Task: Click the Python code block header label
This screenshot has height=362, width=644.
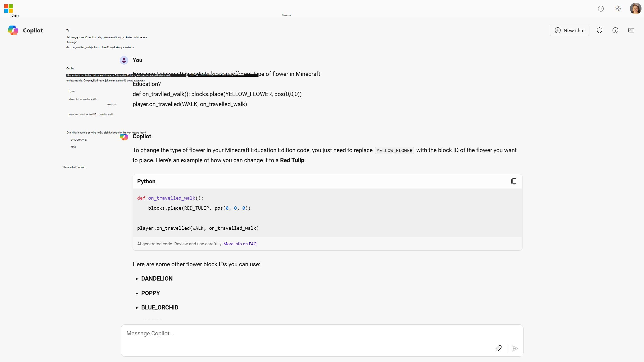Action: tap(146, 181)
